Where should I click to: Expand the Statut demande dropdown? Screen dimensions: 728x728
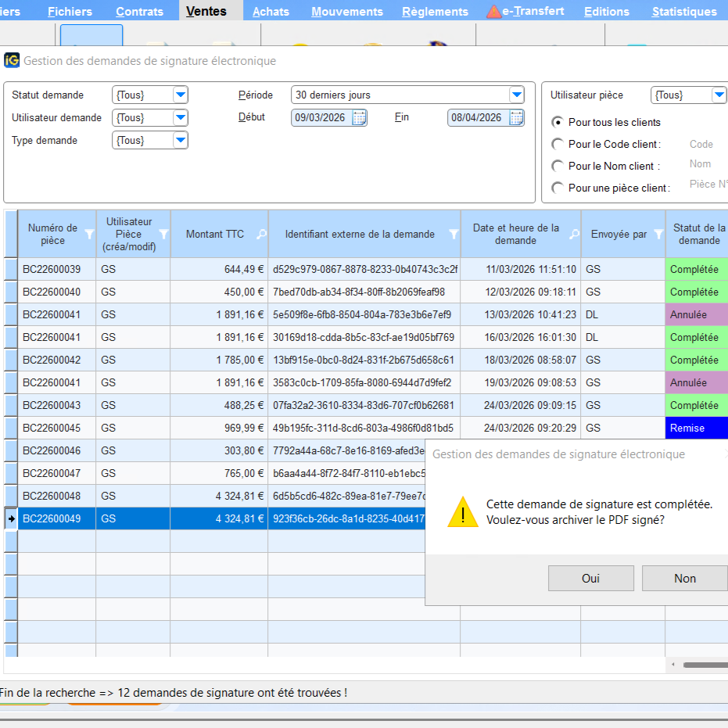[x=180, y=95]
